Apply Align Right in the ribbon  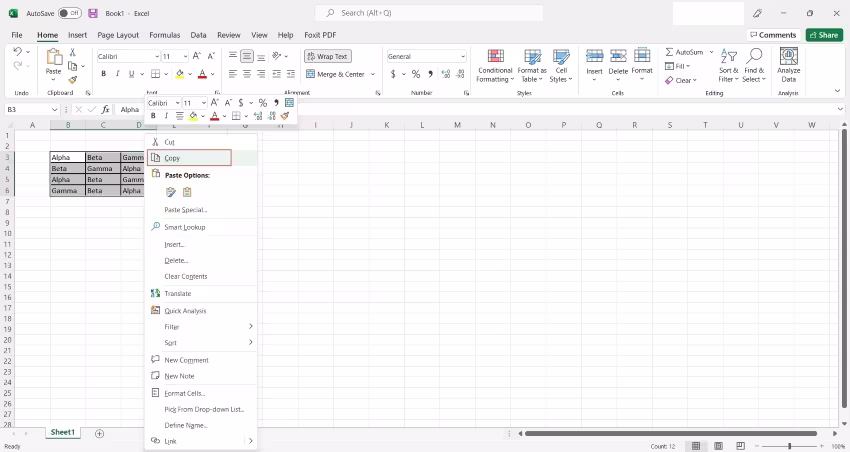pyautogui.click(x=261, y=74)
